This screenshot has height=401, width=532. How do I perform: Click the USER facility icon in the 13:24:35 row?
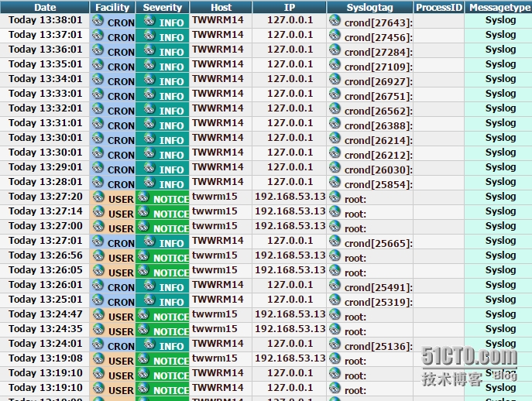98,330
